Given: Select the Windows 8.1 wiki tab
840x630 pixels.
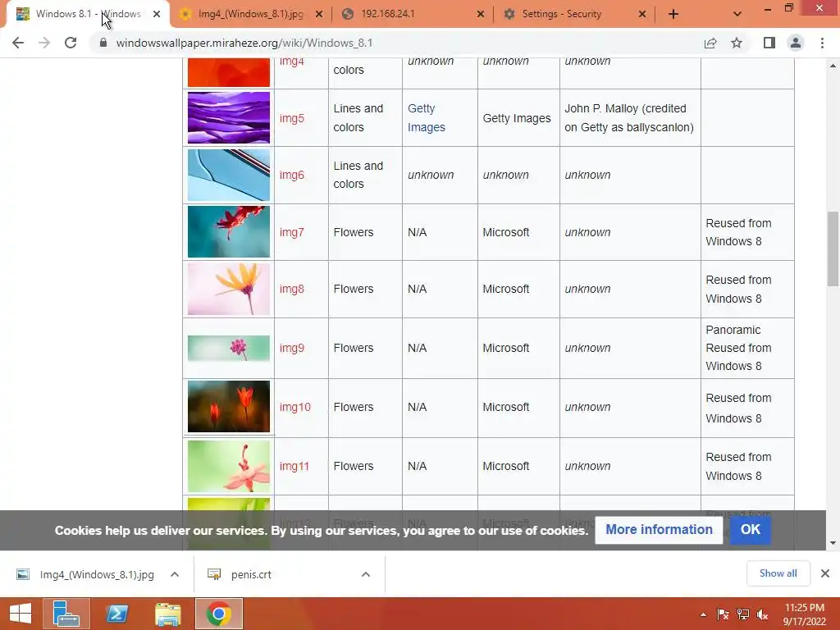Looking at the screenshot, I should coord(89,14).
